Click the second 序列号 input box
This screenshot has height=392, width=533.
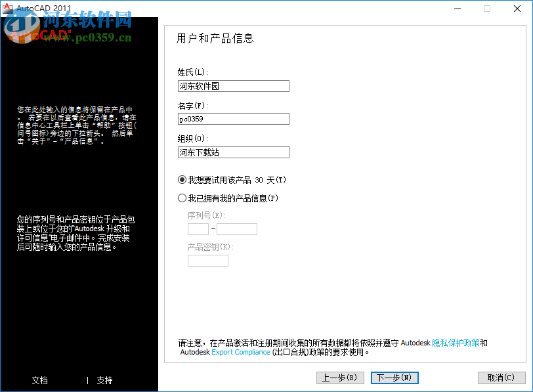pos(236,229)
